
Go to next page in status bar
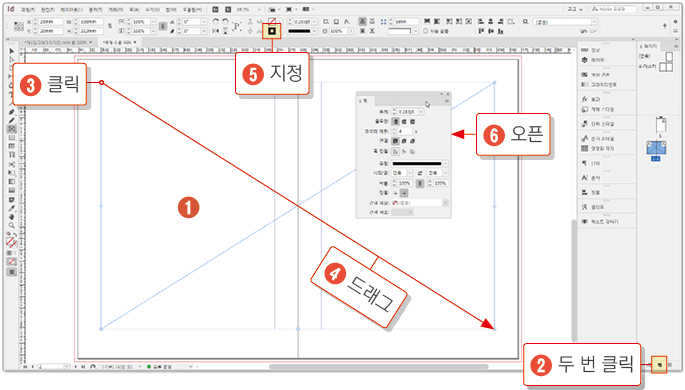pos(77,367)
